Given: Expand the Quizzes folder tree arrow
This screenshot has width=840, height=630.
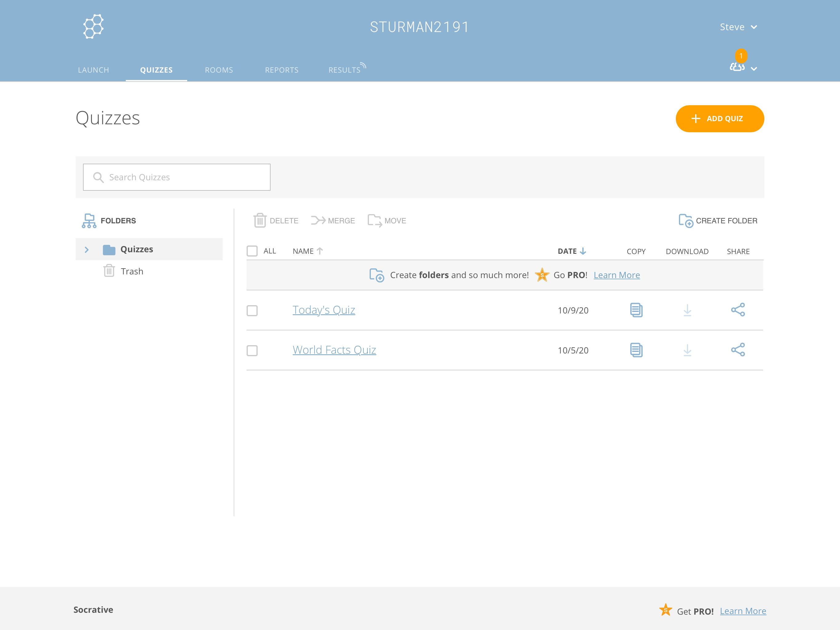Looking at the screenshot, I should [x=87, y=250].
